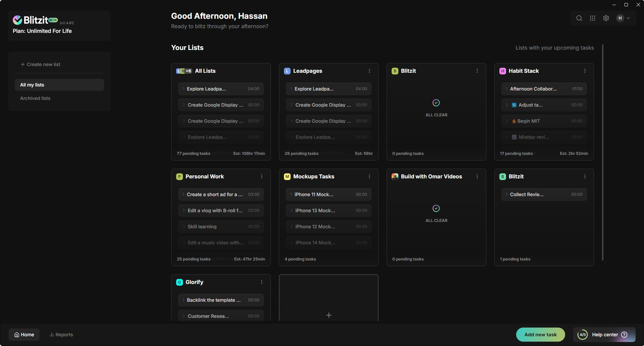Screen dimensions: 644x346
Task: Open Archived lists
Action: point(35,98)
